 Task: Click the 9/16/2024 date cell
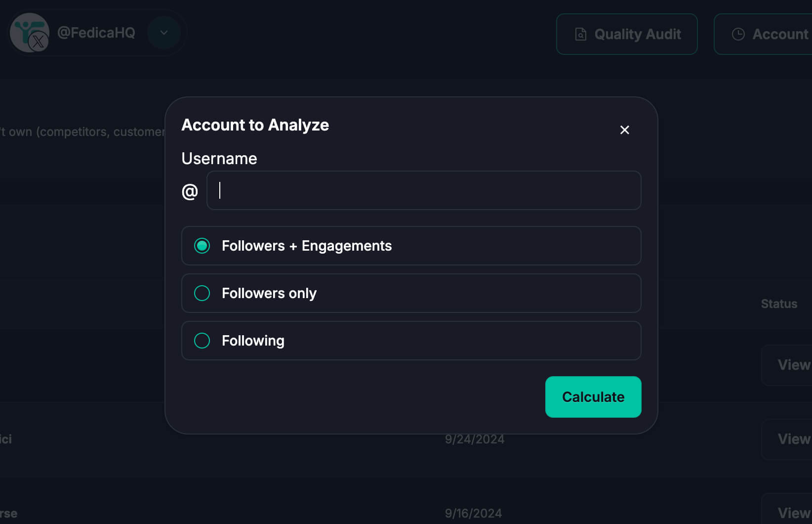473,513
